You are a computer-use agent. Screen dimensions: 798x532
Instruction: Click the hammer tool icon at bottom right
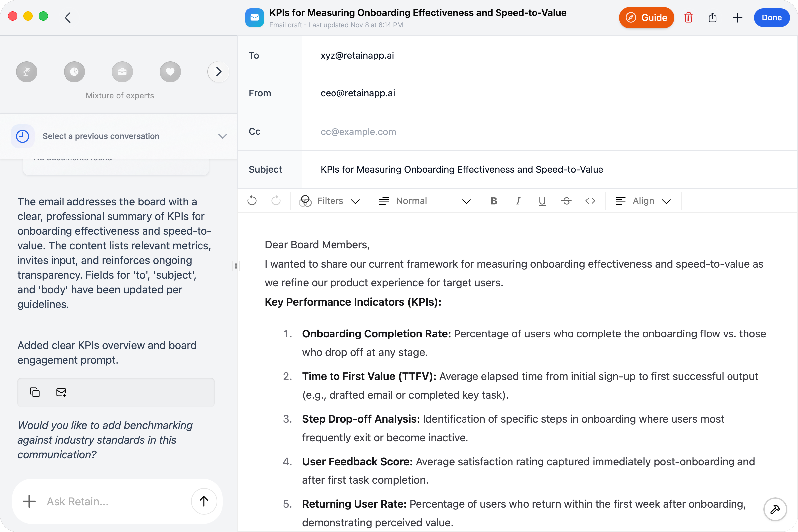click(775, 509)
